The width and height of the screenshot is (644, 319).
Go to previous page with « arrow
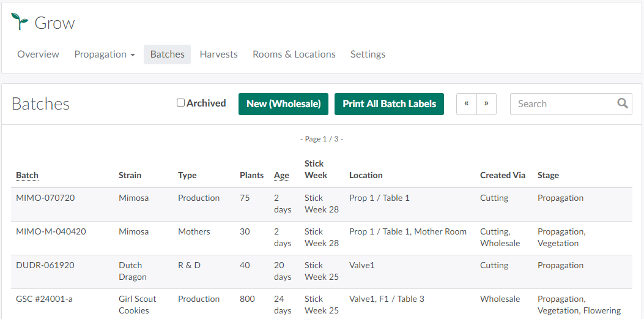(466, 103)
